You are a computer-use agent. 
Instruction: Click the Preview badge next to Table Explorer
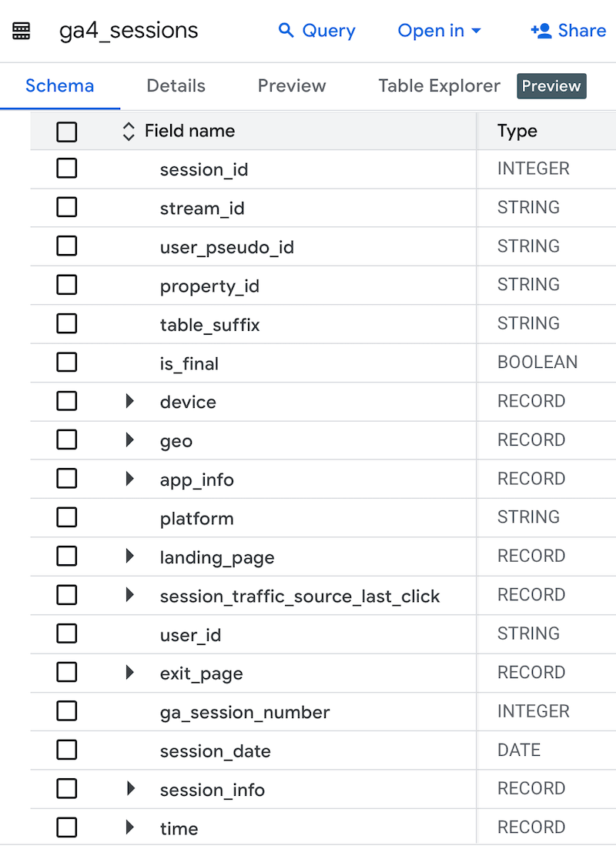[x=551, y=85]
